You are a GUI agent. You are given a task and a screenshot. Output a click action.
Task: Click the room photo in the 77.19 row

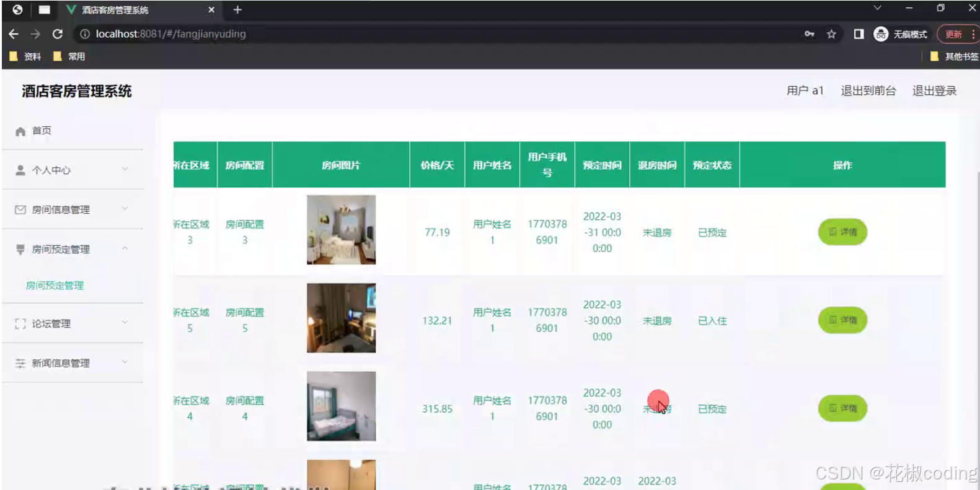[x=342, y=230]
